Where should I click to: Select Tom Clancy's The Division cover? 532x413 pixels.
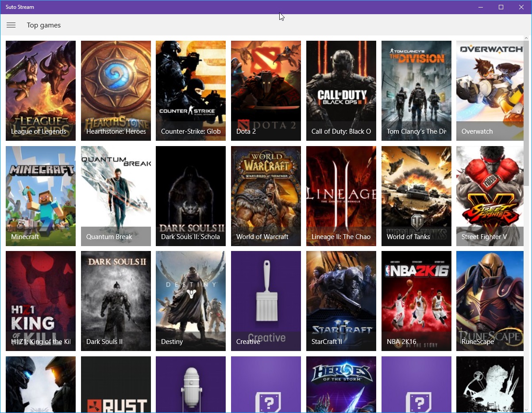click(416, 90)
